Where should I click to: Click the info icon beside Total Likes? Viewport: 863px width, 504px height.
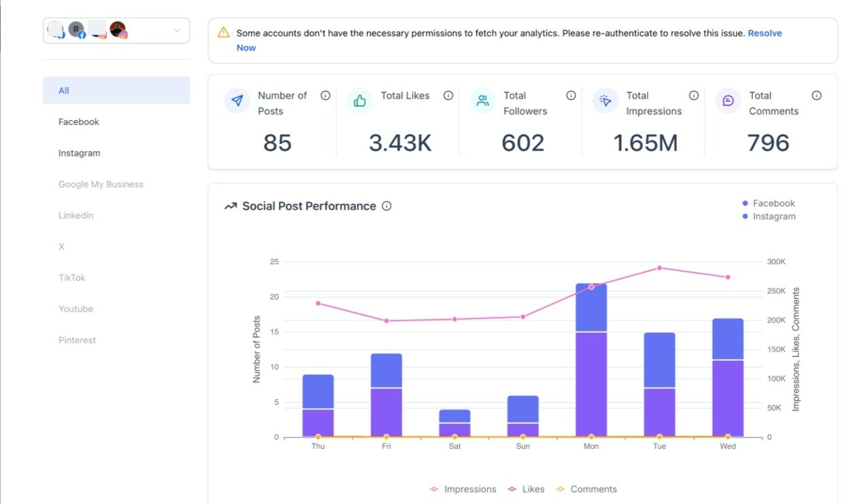[x=448, y=96]
